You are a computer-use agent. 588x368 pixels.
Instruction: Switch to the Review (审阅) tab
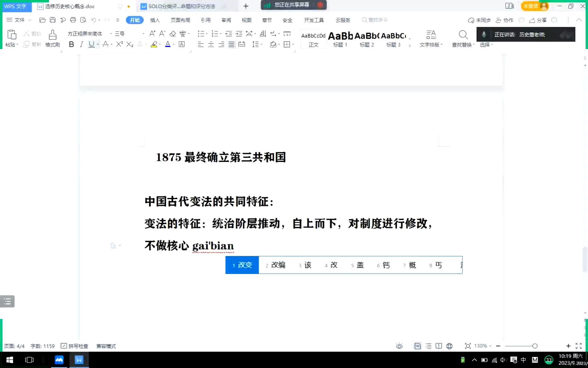226,20
